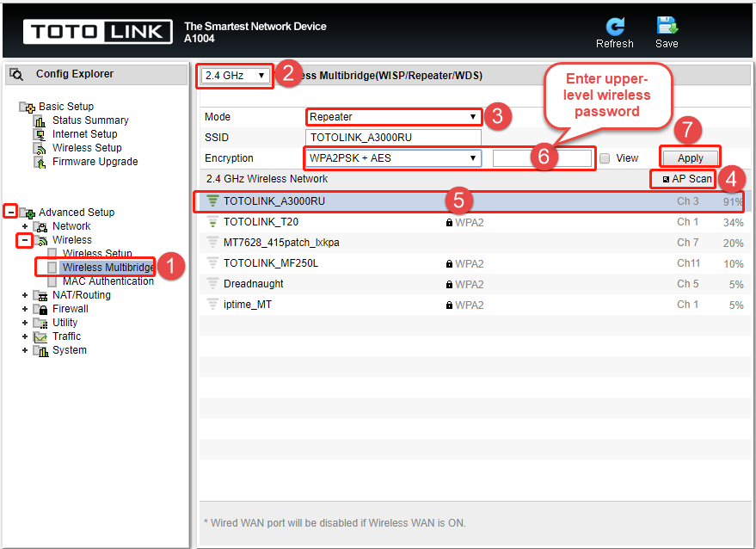756x549 pixels.
Task: Click the Wireless Setup signal icon under Basic Setup
Action: tap(40, 149)
